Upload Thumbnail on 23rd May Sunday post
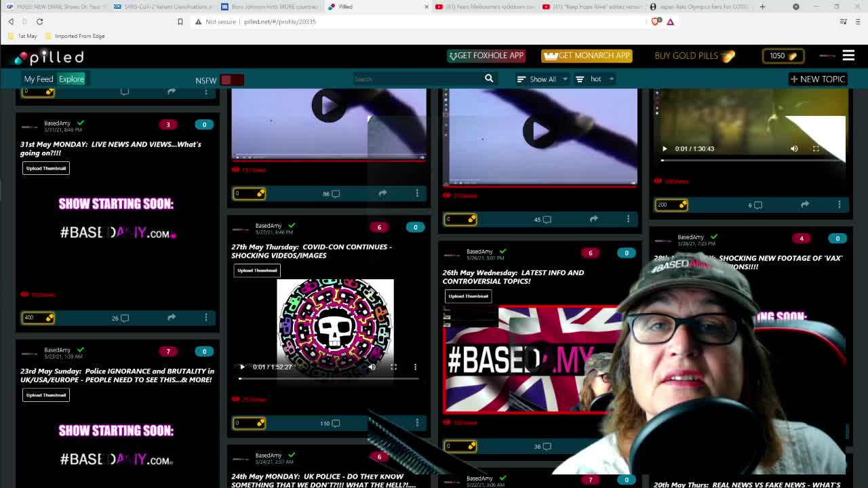Screen dimensions: 868x488 click(x=46, y=395)
